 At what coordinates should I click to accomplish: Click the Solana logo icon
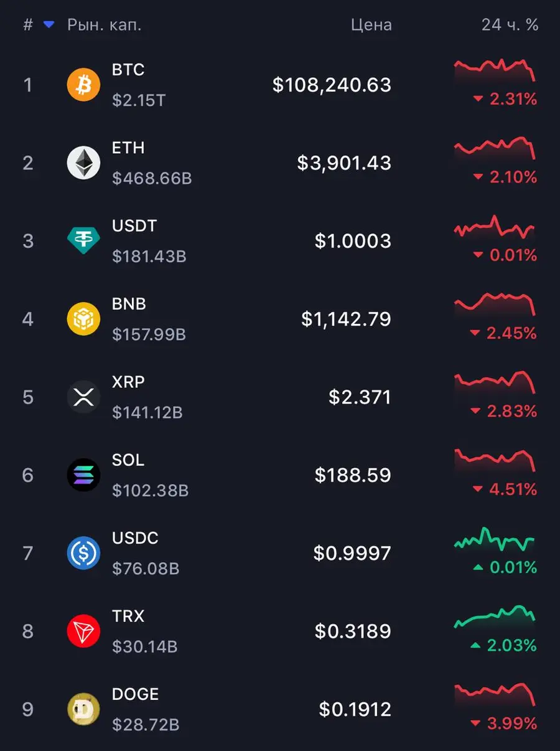click(83, 475)
